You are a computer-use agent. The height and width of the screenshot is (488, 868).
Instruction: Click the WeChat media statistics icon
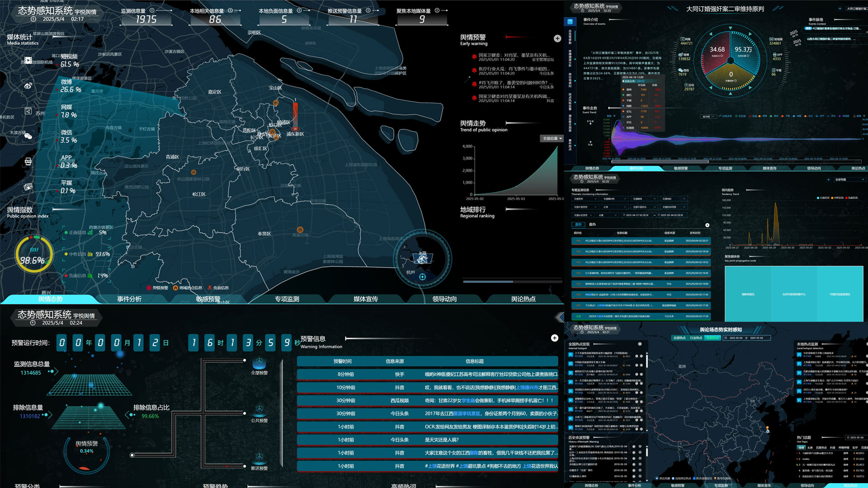coord(28,136)
